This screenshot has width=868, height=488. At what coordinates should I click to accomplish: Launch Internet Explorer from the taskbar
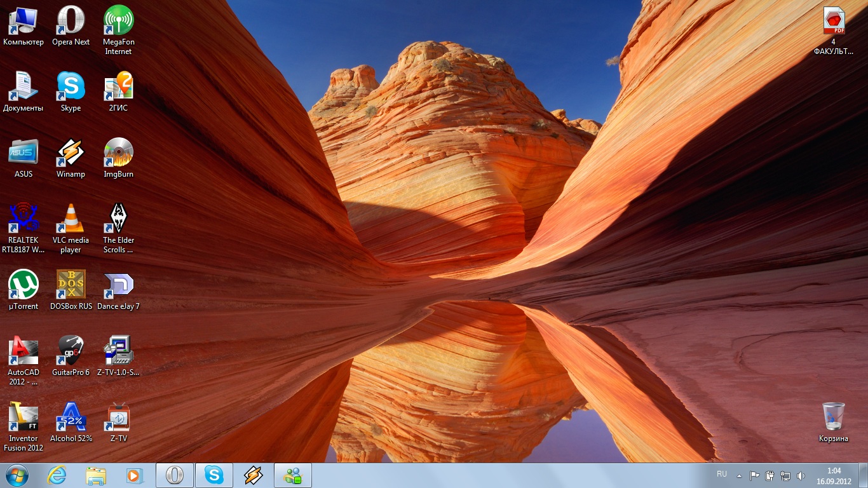57,475
